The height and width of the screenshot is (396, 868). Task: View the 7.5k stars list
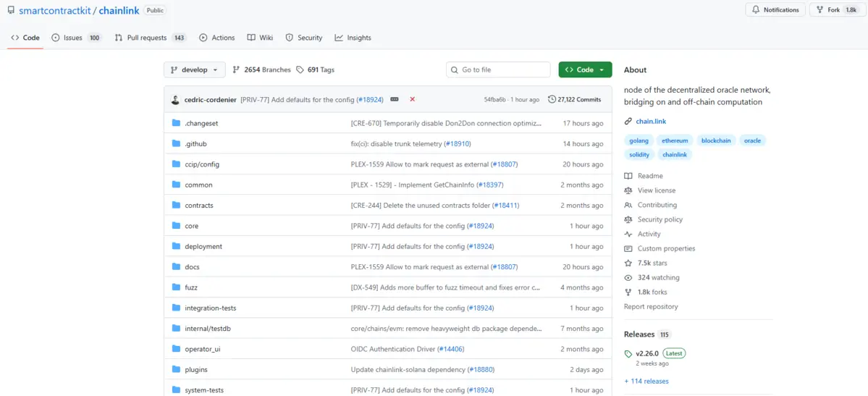click(x=652, y=263)
